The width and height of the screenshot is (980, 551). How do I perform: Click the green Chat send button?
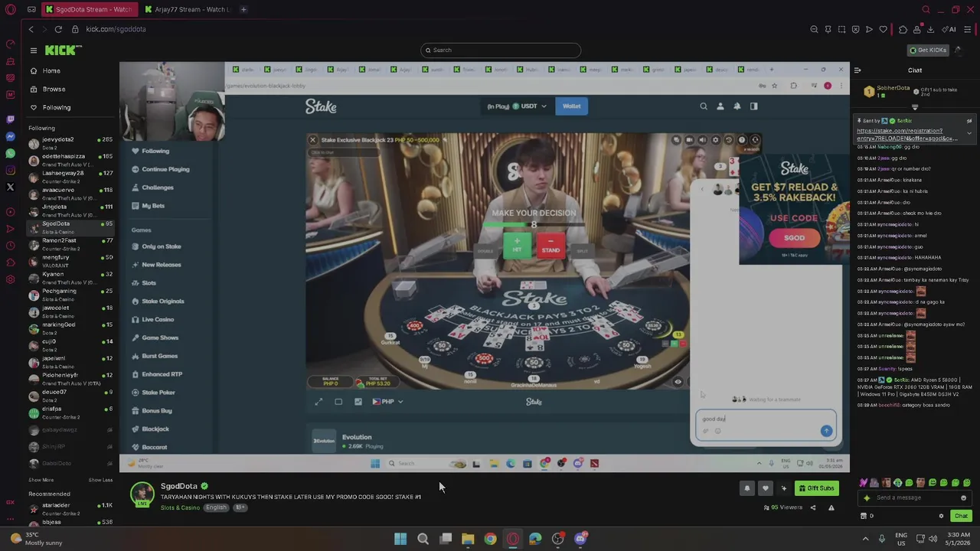point(961,516)
